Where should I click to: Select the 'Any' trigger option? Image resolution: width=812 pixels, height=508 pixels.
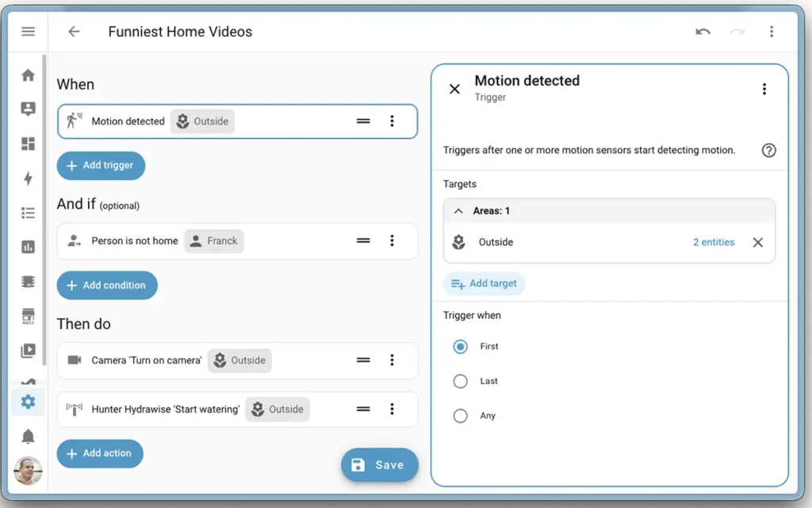pos(461,415)
